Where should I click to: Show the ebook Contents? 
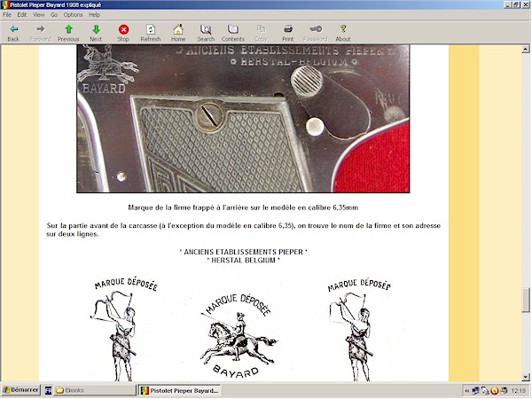coord(232,33)
